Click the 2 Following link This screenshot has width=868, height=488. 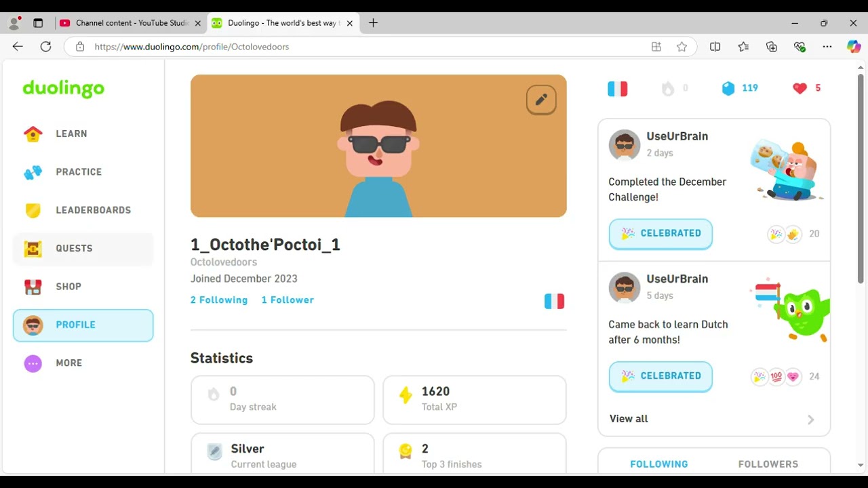tap(219, 300)
